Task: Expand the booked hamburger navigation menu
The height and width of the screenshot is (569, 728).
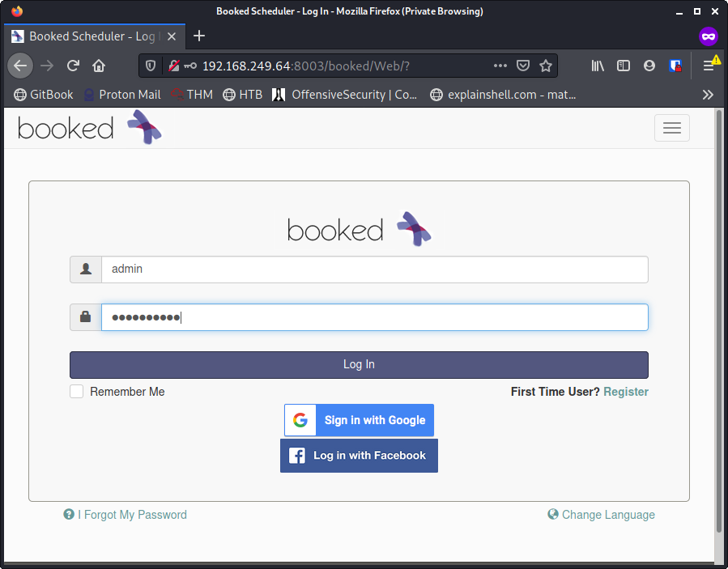Action: 671,128
